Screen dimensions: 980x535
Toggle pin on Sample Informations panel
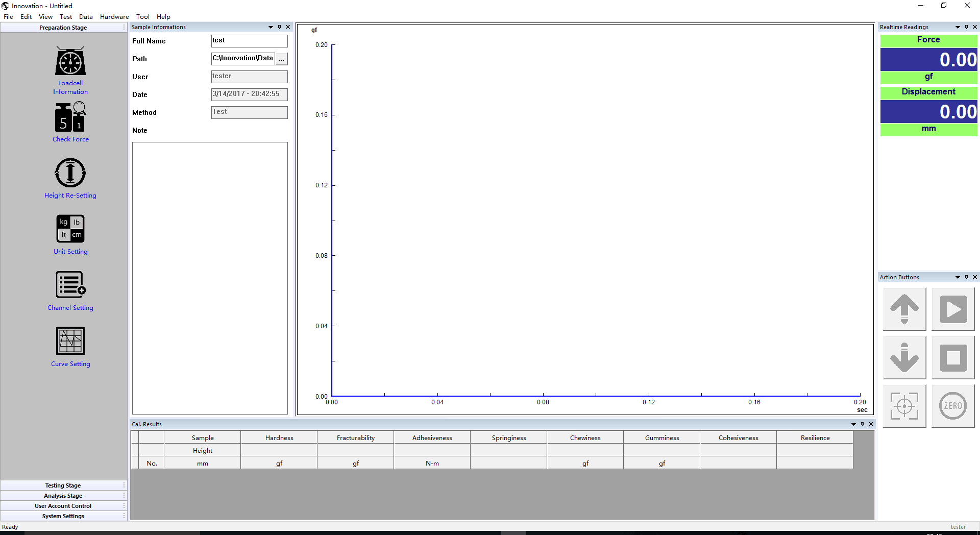tap(279, 27)
